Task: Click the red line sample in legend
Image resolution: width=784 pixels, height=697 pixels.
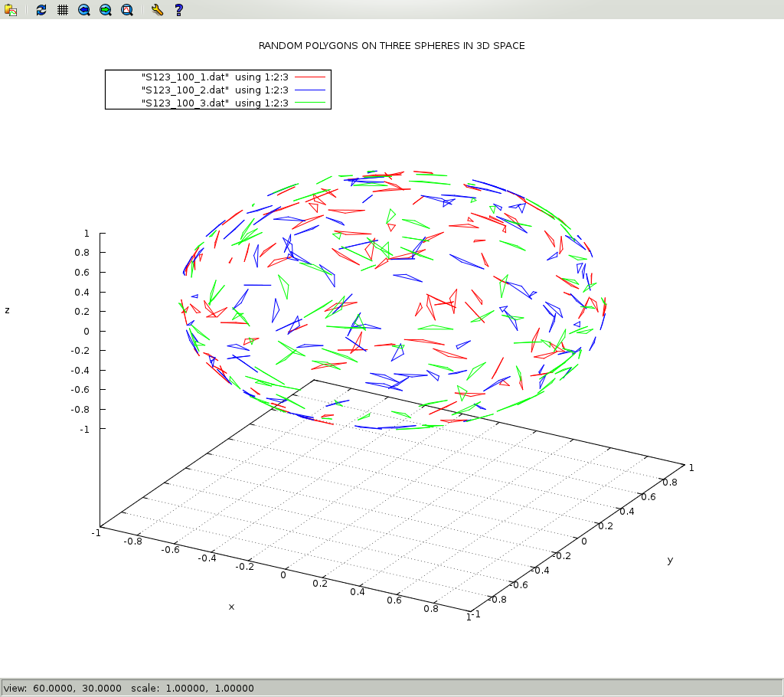Action: click(x=310, y=77)
